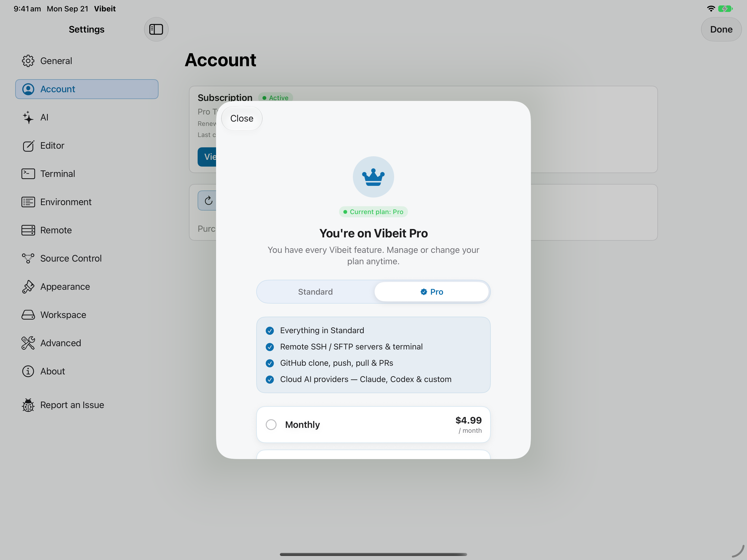Click the Active subscription status badge
Screen dimensions: 747x560
point(276,98)
